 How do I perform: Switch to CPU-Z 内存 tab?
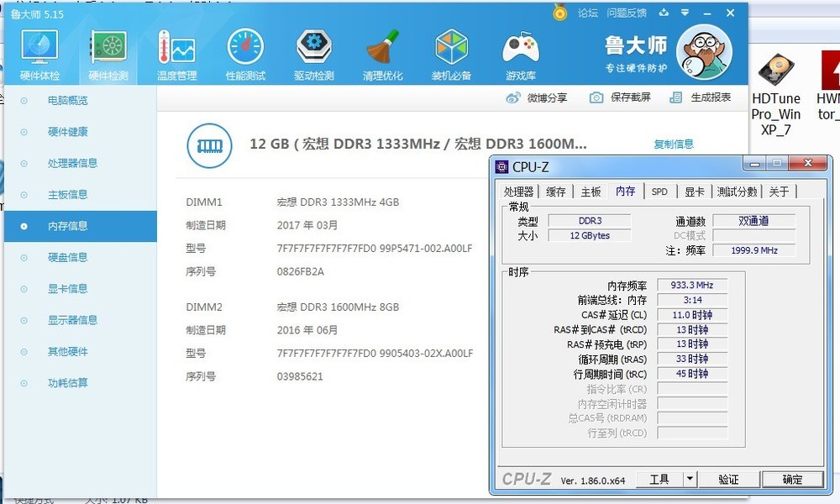[626, 191]
